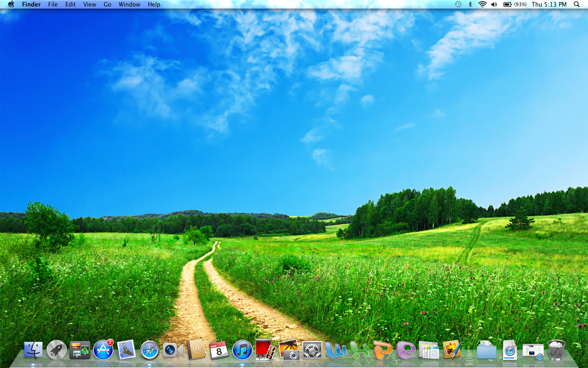Open the Finder application menu
The height and width of the screenshot is (368, 588).
pos(31,4)
